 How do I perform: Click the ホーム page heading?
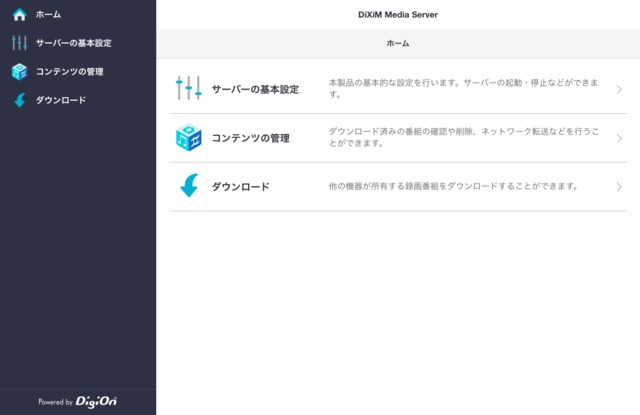(x=398, y=43)
